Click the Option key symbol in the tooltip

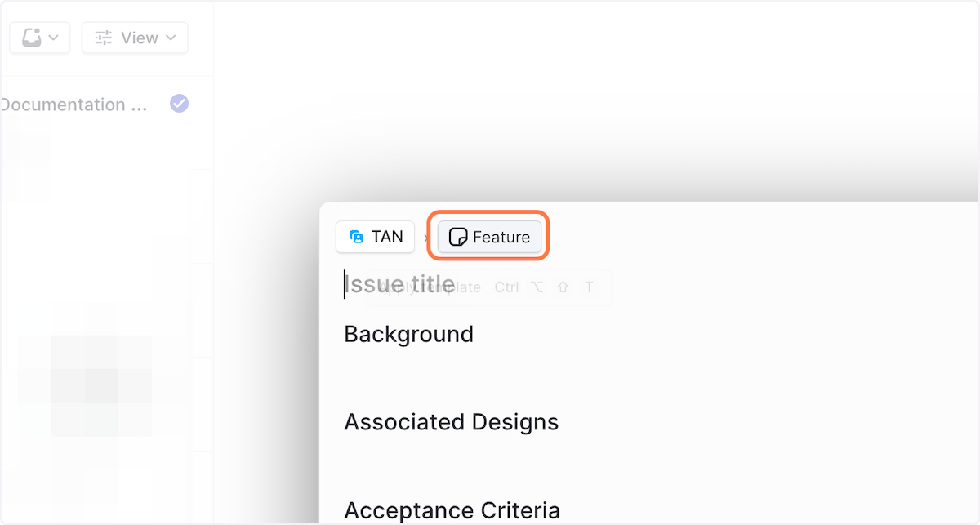pyautogui.click(x=537, y=287)
